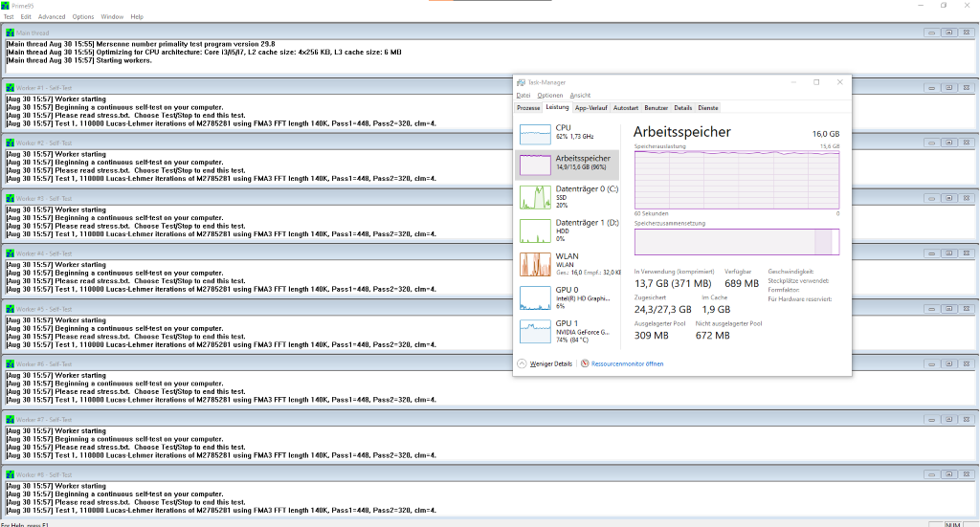This screenshot has height=527, width=980.
Task: Click the Main thread window icon
Action: (x=10, y=33)
